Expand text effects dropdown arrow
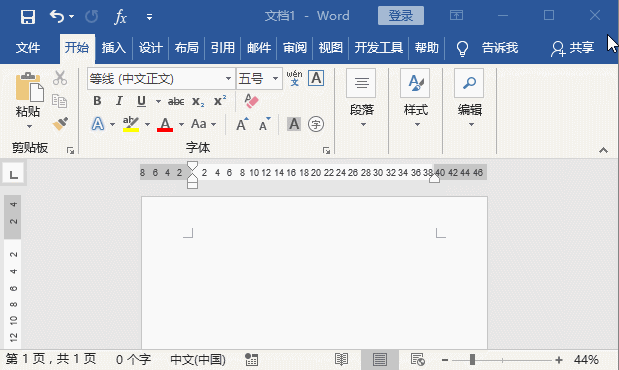 113,125
